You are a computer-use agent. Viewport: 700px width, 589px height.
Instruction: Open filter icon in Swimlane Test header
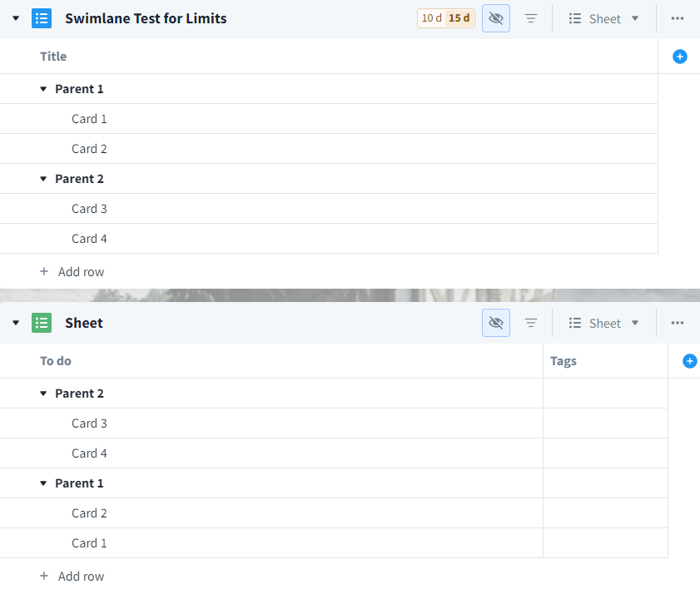pyautogui.click(x=531, y=18)
